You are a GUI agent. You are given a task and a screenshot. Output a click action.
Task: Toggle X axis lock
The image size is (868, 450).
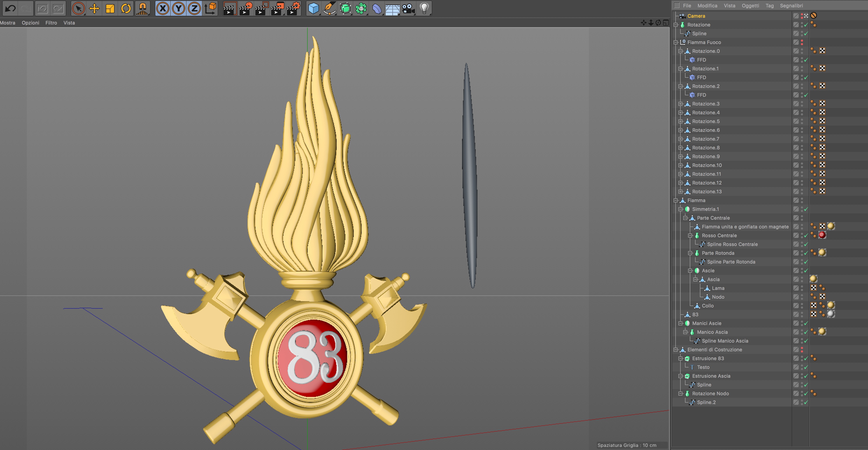coord(163,8)
